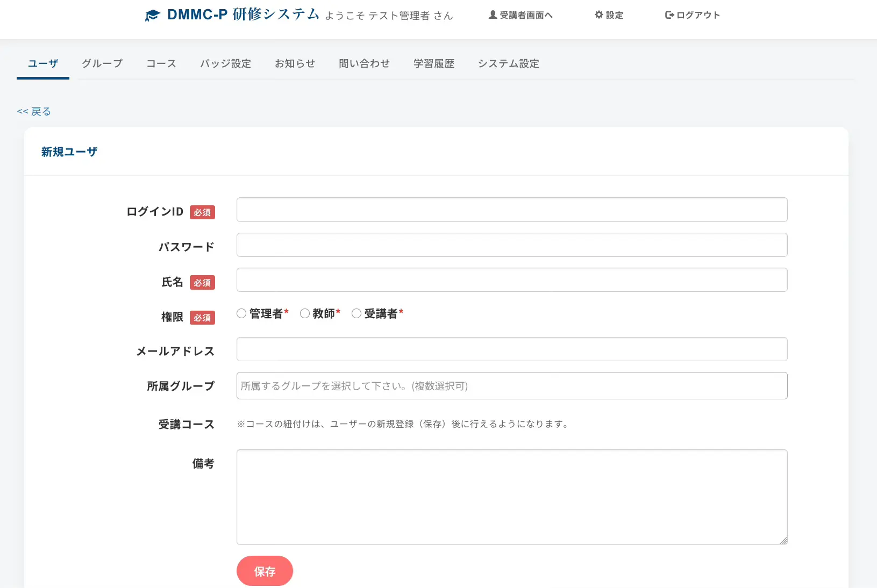Image resolution: width=877 pixels, height=588 pixels.
Task: Click the gear icon for 設定
Action: click(x=598, y=15)
